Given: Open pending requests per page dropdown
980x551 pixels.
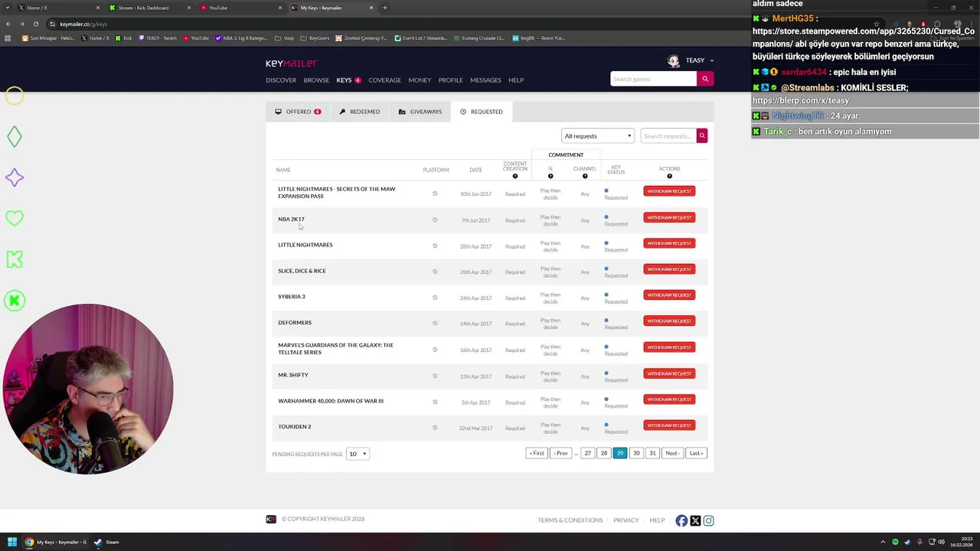Looking at the screenshot, I should coord(358,454).
